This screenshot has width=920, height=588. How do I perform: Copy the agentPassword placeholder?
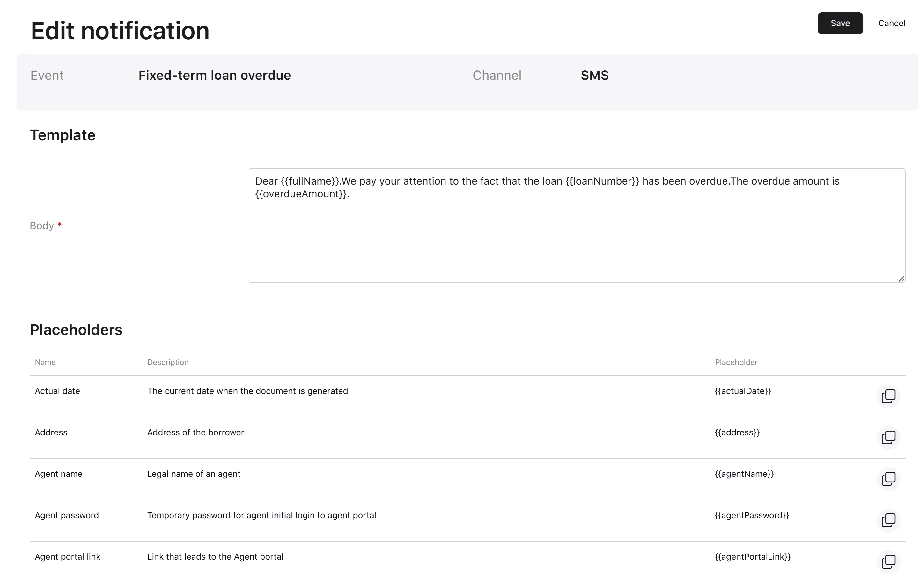[x=888, y=520]
